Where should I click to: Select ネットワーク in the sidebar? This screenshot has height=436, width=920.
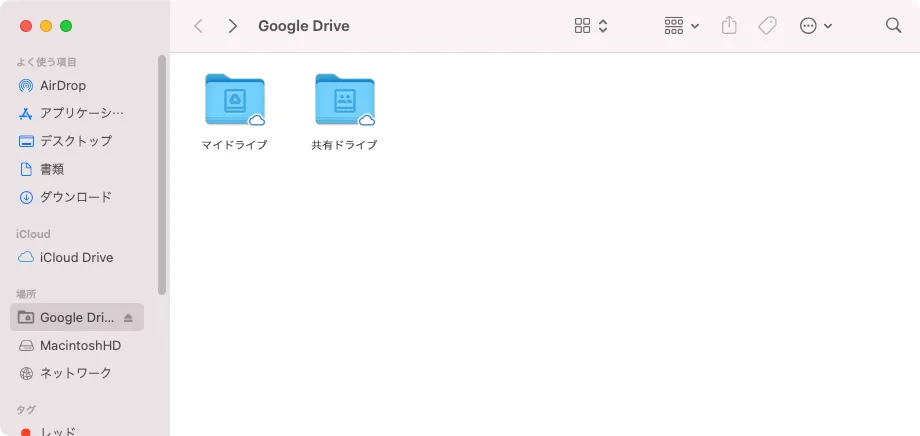click(75, 373)
